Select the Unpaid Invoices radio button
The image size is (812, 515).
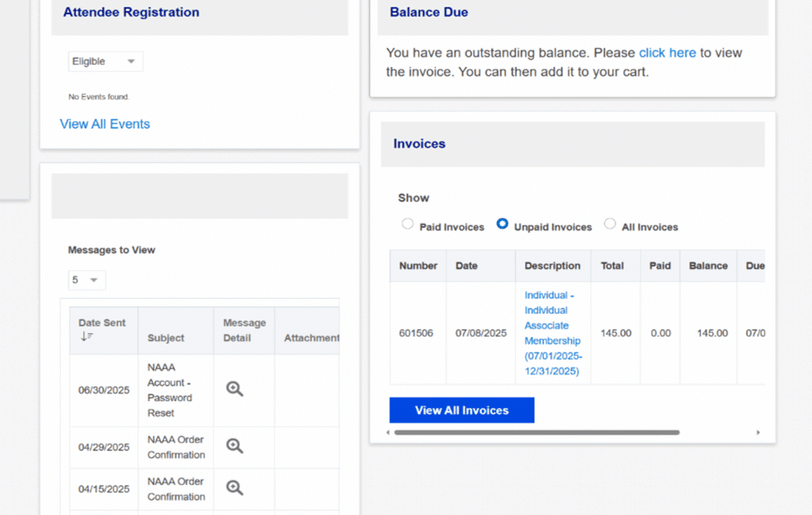[502, 224]
